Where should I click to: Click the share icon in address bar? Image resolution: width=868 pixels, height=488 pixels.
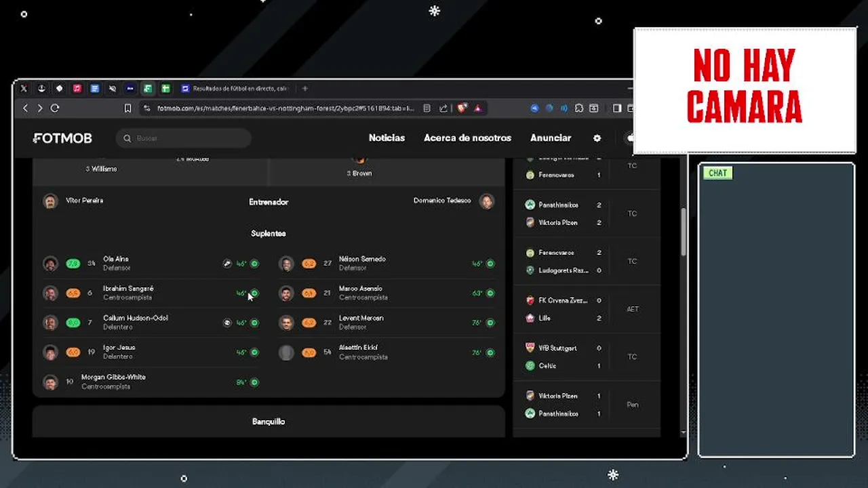[443, 108]
